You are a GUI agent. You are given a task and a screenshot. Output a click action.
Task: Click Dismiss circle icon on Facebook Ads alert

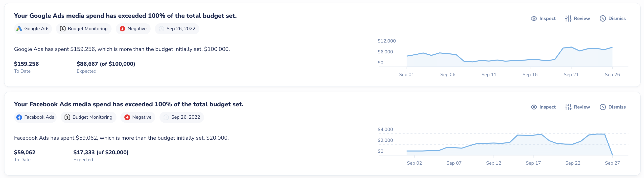point(602,107)
